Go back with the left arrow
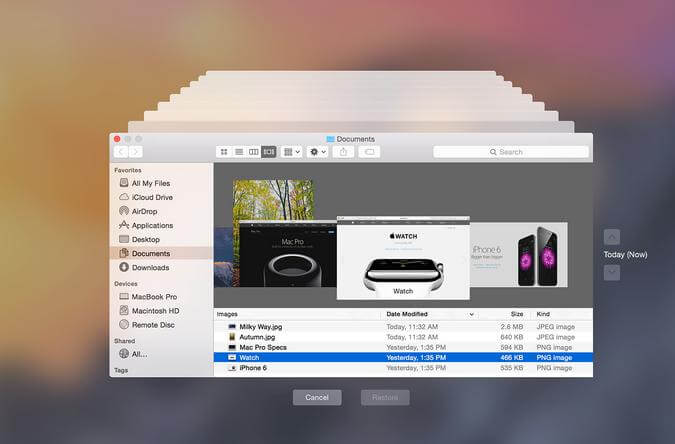This screenshot has height=444, width=675. point(121,152)
